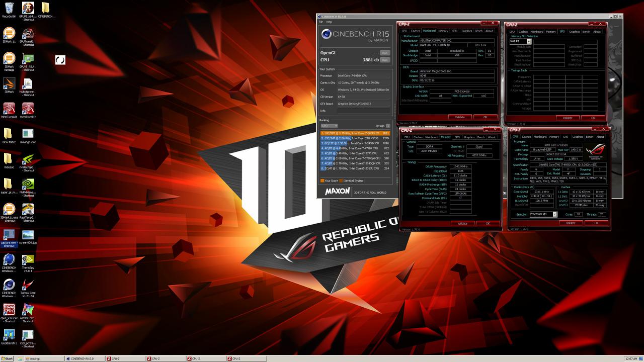Launch the 3DMark11.exe shortcut icon
The width and height of the screenshot is (644, 362).
9,212
